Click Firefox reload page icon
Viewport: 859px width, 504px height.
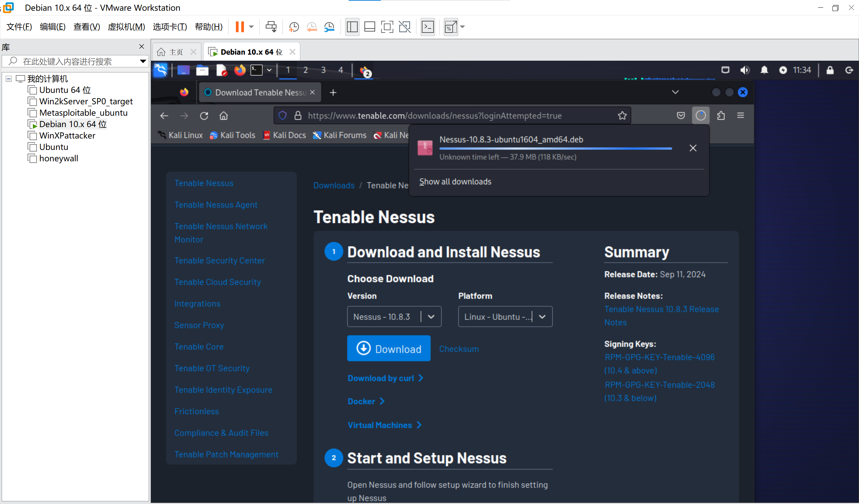coord(204,116)
